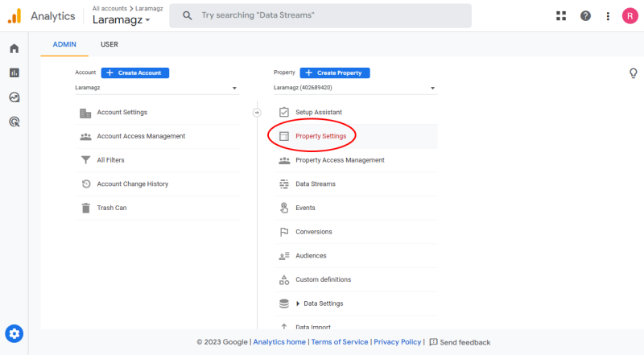Open the Privacy Policy link
644x355 pixels.
(397, 342)
